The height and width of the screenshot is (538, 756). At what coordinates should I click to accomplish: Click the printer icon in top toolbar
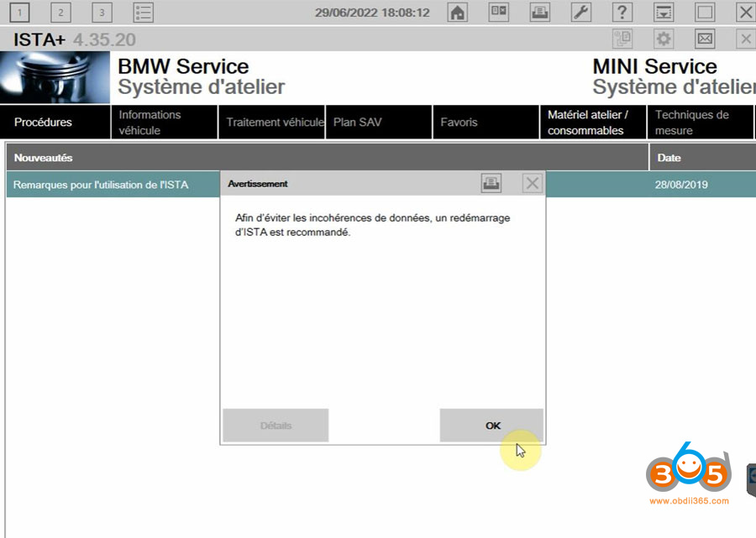540,13
